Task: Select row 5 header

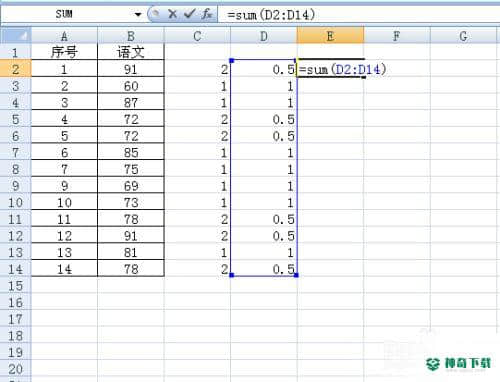Action: pos(16,119)
